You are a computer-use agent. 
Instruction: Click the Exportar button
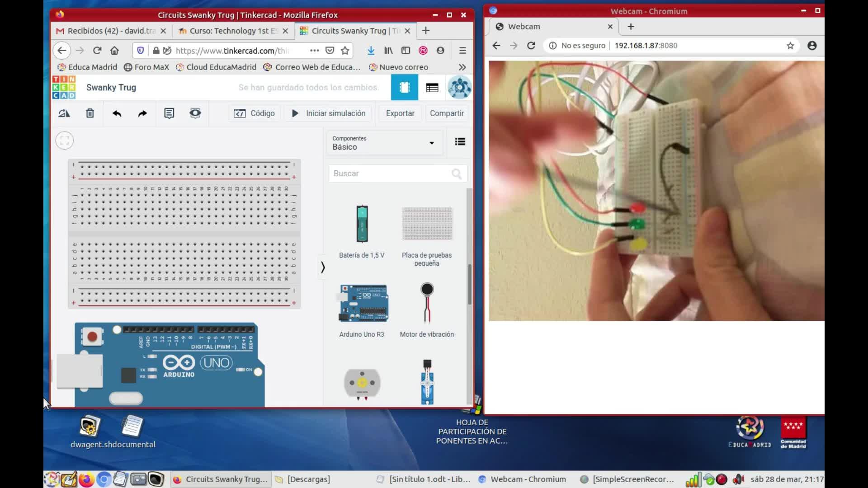[x=400, y=113]
